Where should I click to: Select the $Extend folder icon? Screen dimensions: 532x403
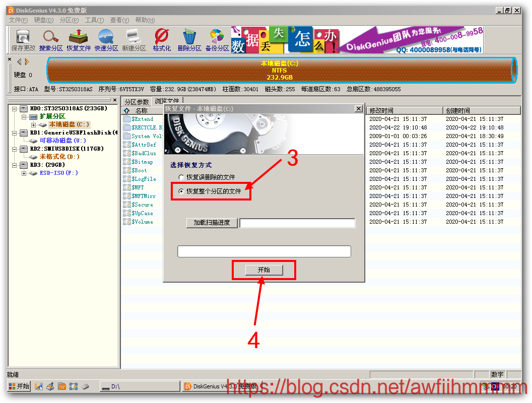point(127,119)
